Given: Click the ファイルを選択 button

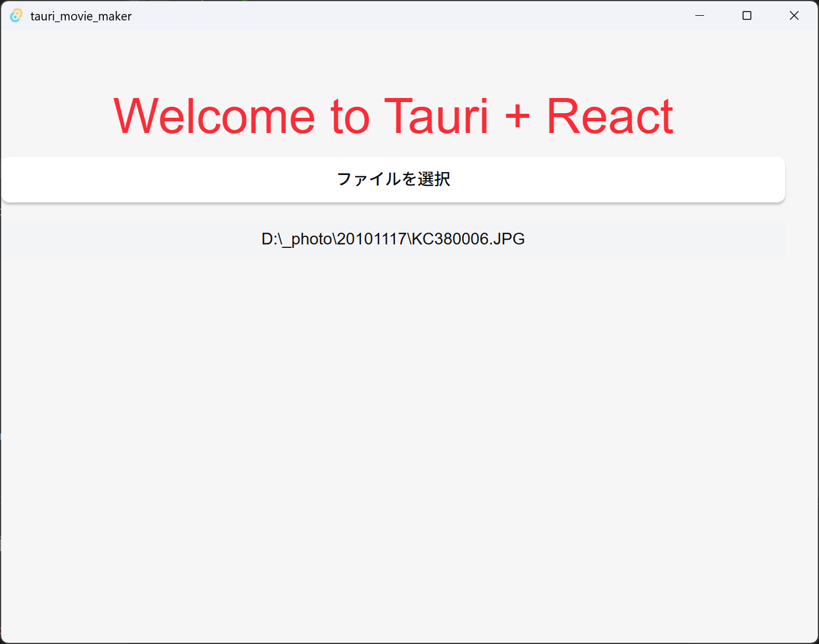Looking at the screenshot, I should (x=393, y=180).
